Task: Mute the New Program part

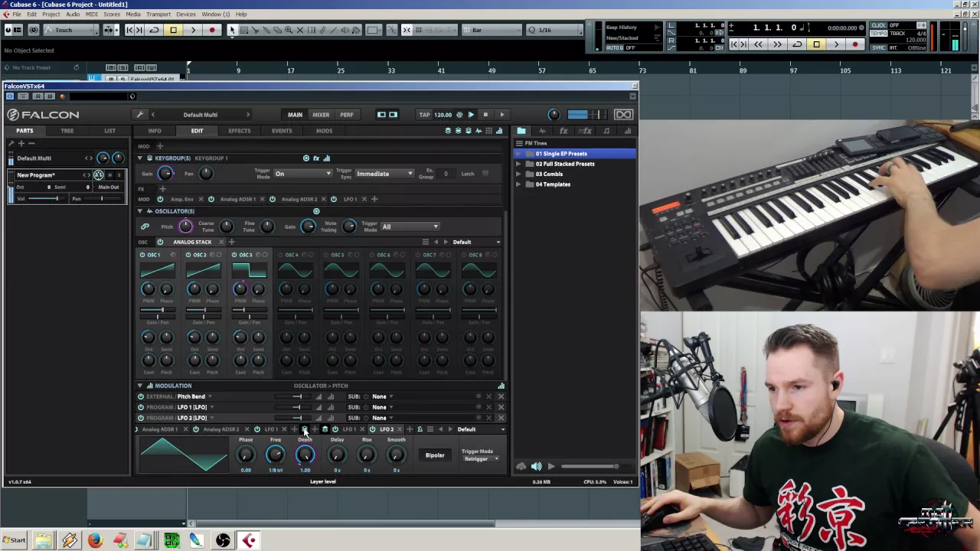Action: point(109,175)
